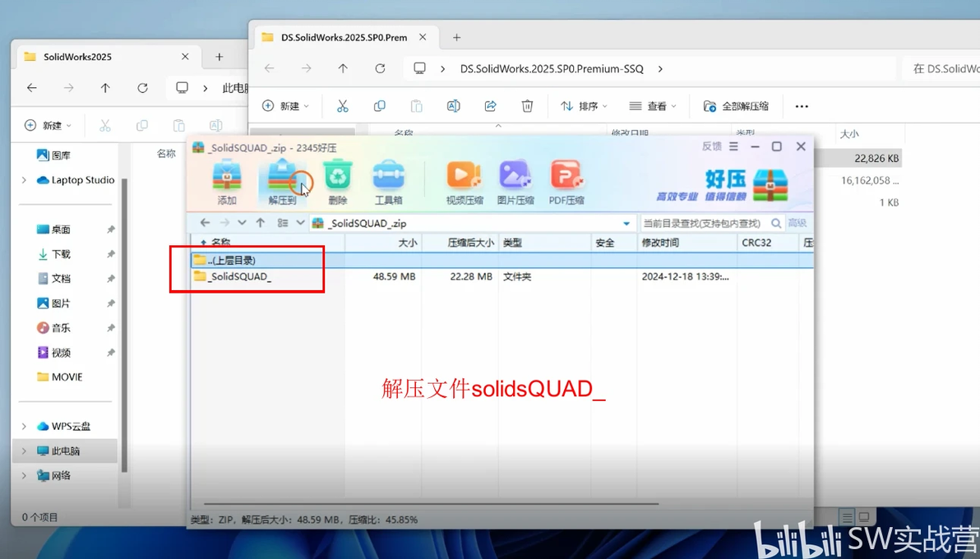The height and width of the screenshot is (559, 980).
Task: Click the cut scissors icon in DS.SolidWorks window
Action: tap(343, 106)
